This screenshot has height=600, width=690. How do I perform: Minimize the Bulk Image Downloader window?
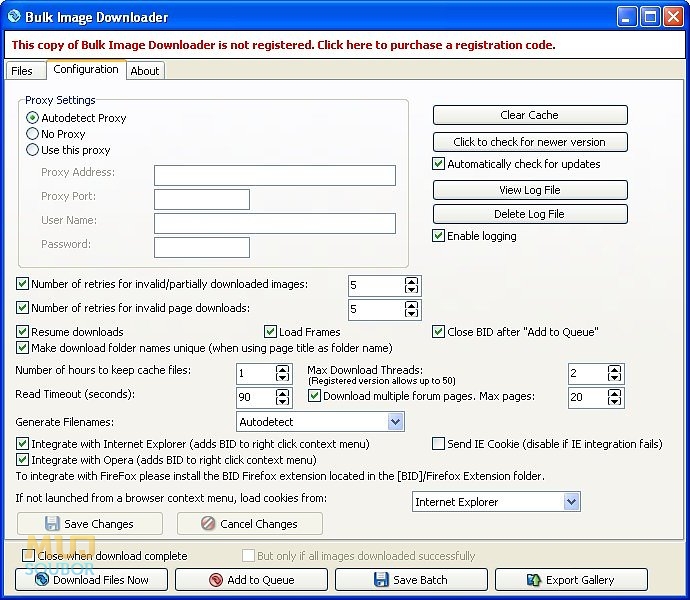tap(626, 17)
